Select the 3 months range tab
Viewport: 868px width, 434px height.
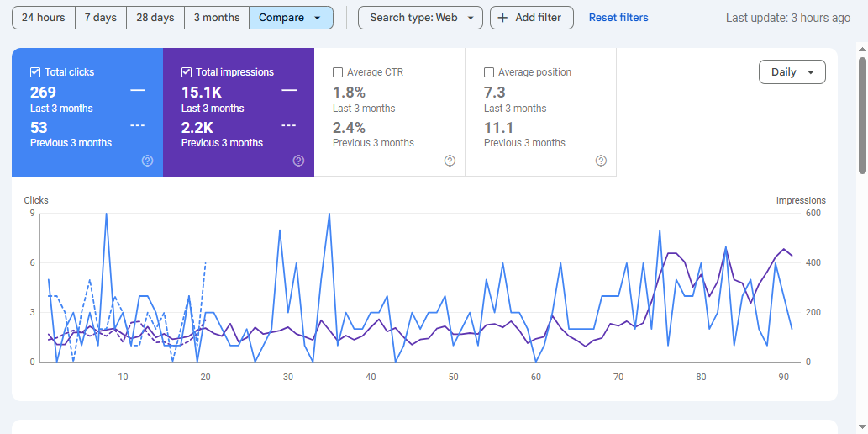point(217,18)
